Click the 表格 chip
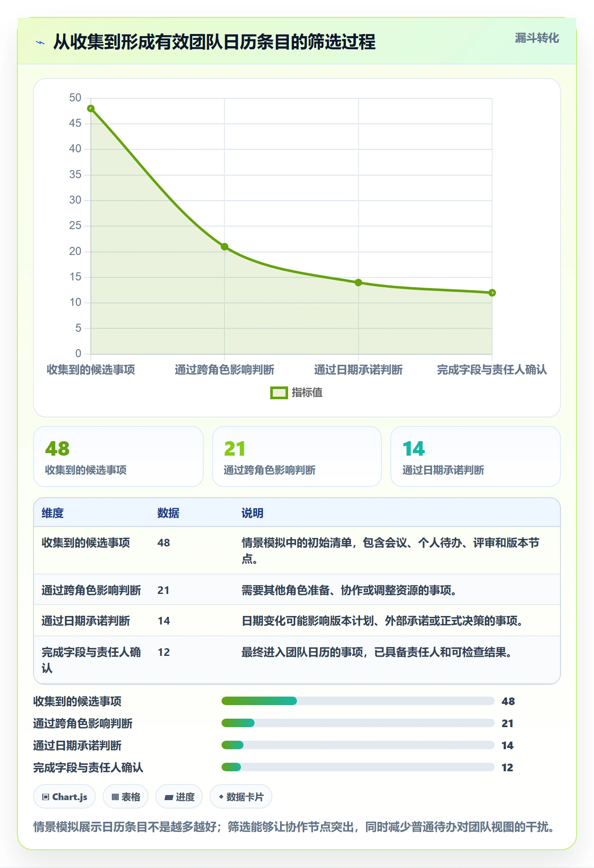Viewport: 594px width, 868px height. pyautogui.click(x=126, y=797)
